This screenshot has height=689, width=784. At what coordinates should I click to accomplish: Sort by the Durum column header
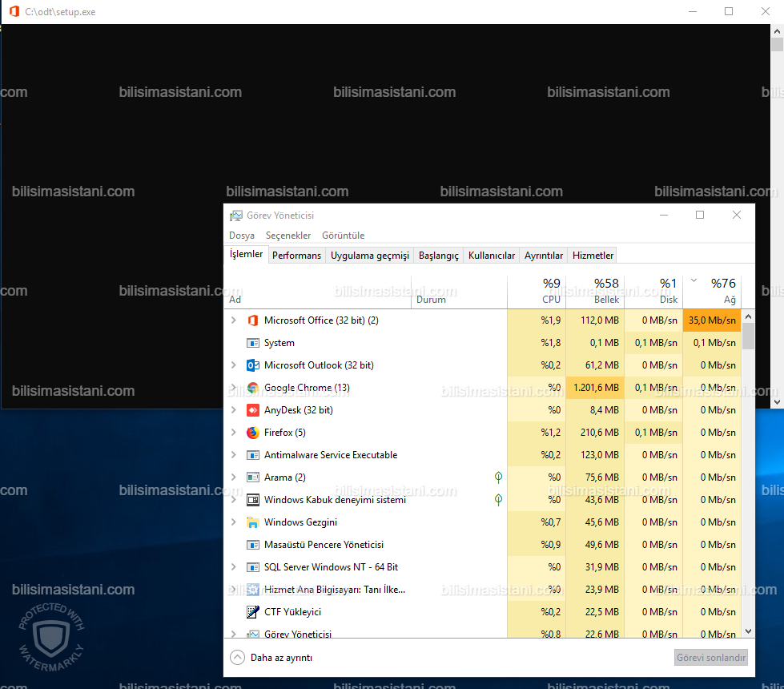(x=459, y=292)
